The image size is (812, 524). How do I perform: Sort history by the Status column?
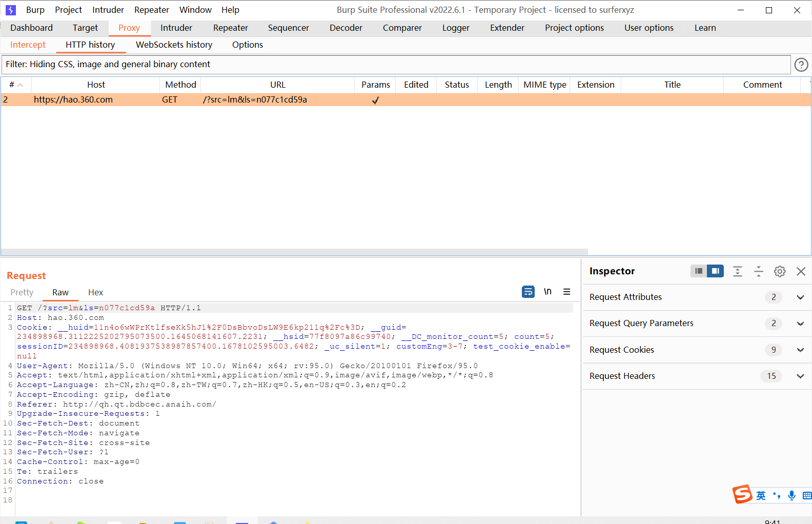[x=457, y=85]
